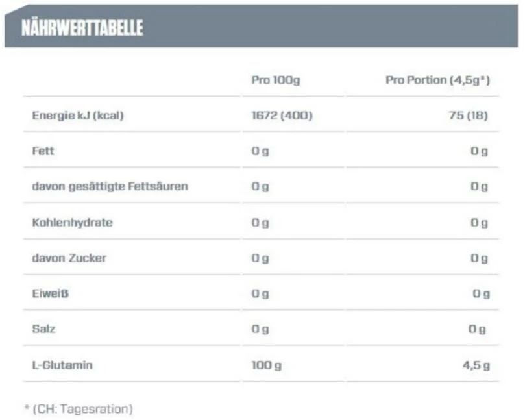Click the "L-Glutamin" row label
The height and width of the screenshot is (420, 525).
62,365
